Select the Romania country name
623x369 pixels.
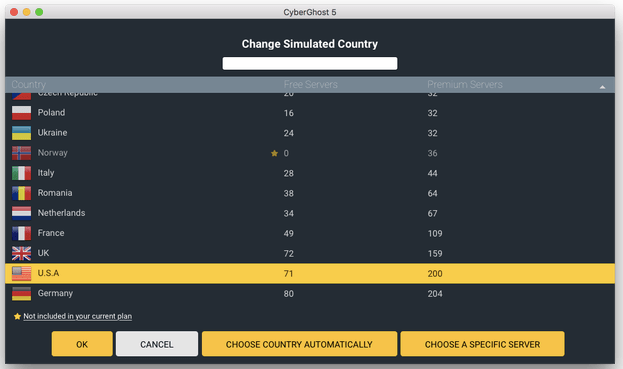(x=55, y=193)
